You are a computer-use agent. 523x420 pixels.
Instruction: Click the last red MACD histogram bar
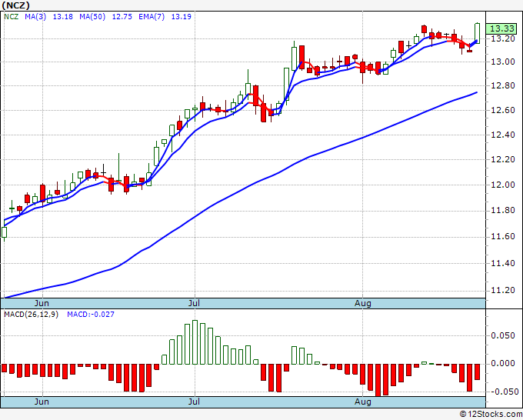coord(478,372)
